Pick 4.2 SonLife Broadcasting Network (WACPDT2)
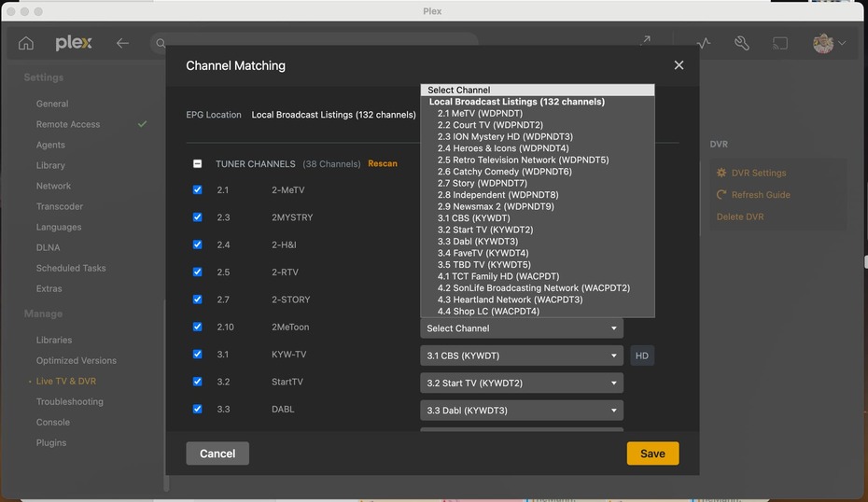 pyautogui.click(x=537, y=287)
